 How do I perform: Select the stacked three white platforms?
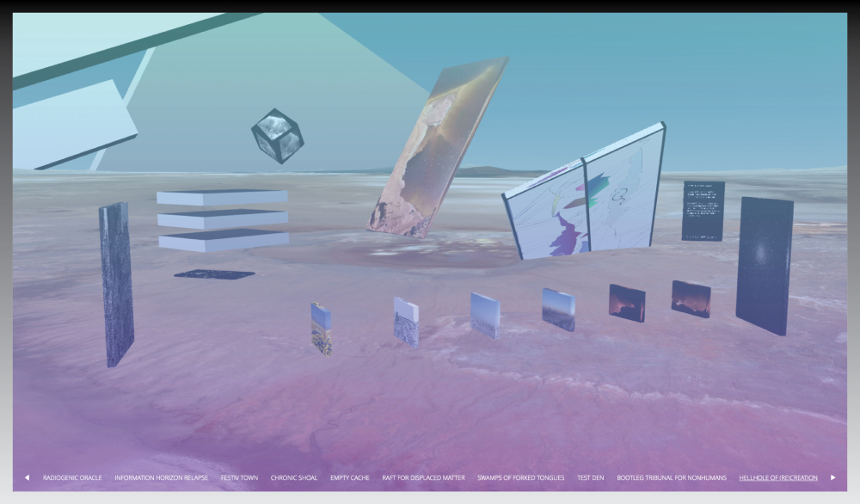pyautogui.click(x=223, y=219)
